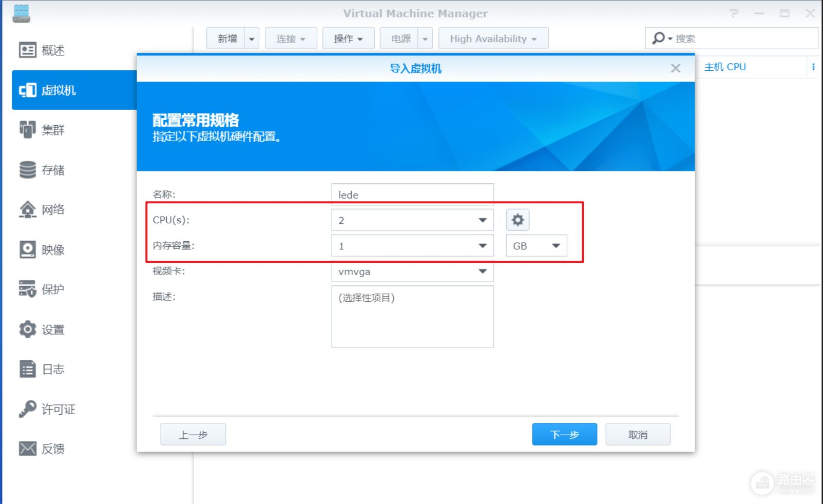
Task: Open the 连接 dropdown menu
Action: coord(291,38)
